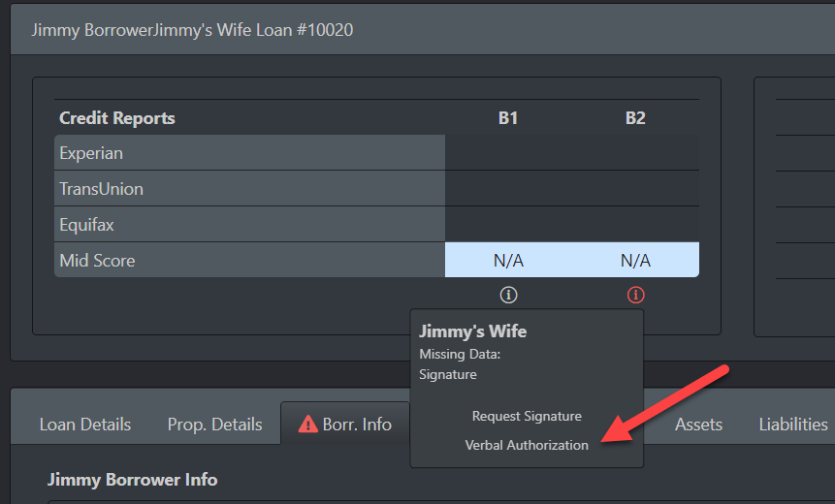835x504 pixels.
Task: Request Signature for Jimmy's Wife
Action: 527,416
